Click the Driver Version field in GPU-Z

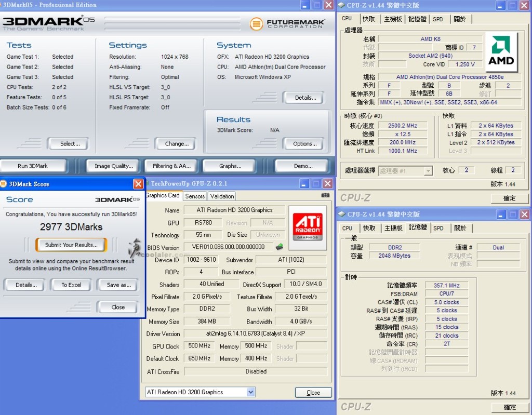256,333
